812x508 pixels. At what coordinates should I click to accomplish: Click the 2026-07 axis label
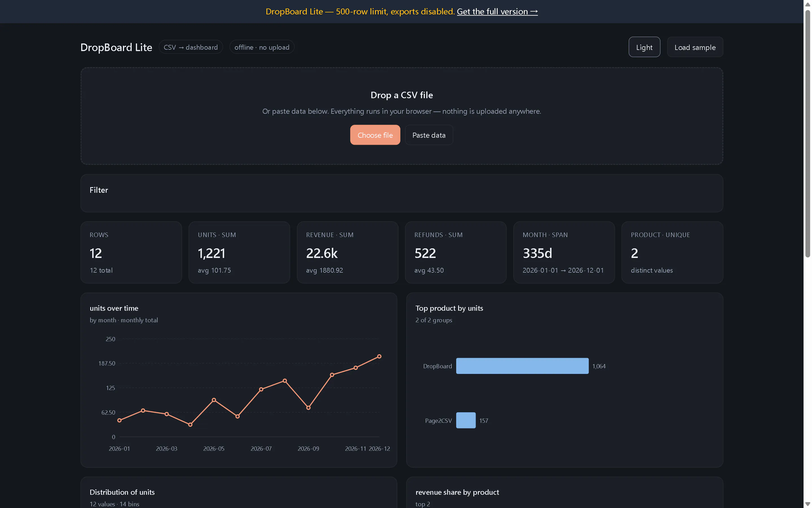tap(261, 448)
